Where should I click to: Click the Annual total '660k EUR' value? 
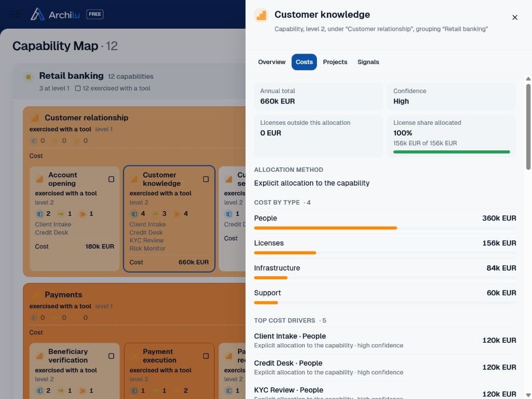coord(277,101)
